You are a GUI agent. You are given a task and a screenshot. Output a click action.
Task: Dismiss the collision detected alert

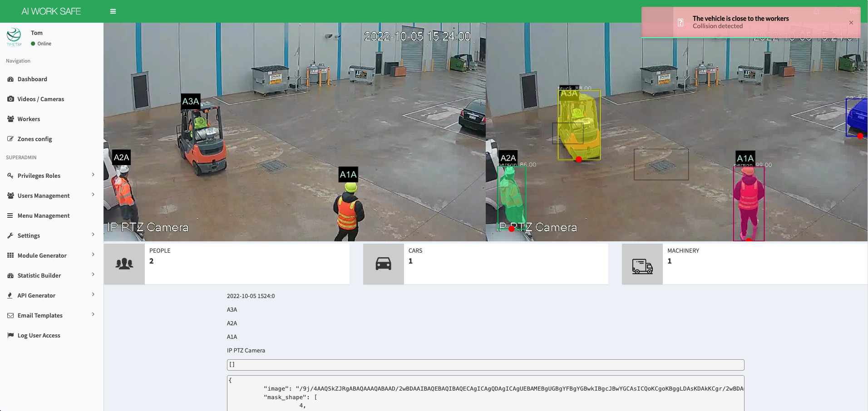pos(851,23)
